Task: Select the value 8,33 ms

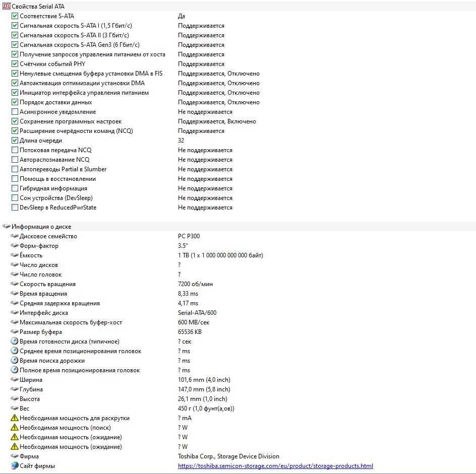Action: coord(188,294)
